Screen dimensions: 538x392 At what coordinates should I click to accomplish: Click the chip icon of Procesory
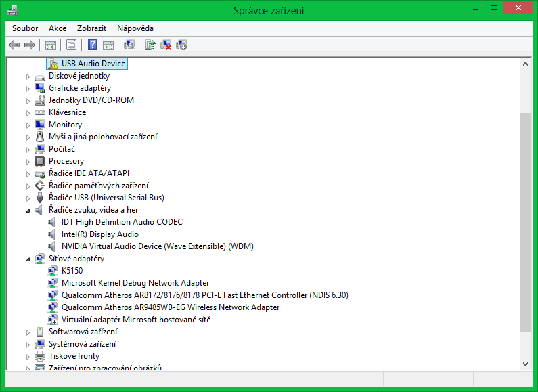[x=40, y=161]
